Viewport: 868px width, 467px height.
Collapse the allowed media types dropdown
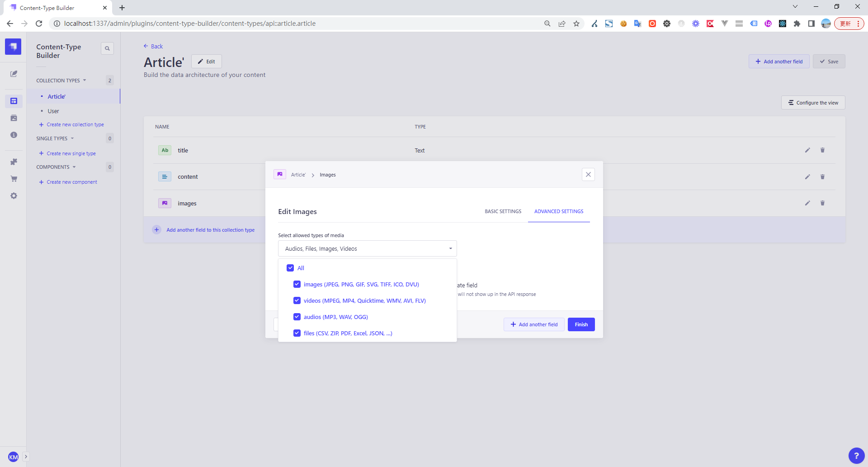[450, 248]
